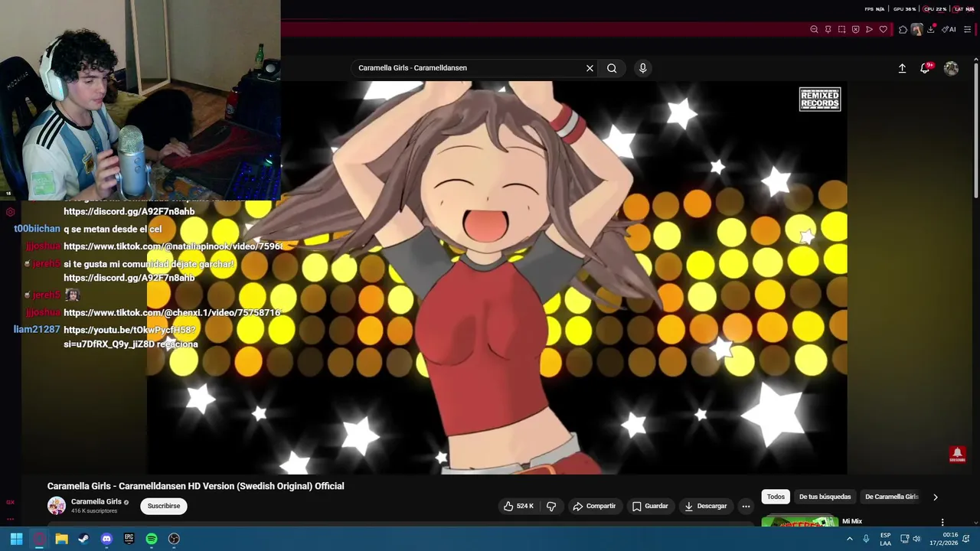Viewport: 980px width, 551px height.
Task: Open liam21287's youtu.be link
Action: tap(130, 337)
